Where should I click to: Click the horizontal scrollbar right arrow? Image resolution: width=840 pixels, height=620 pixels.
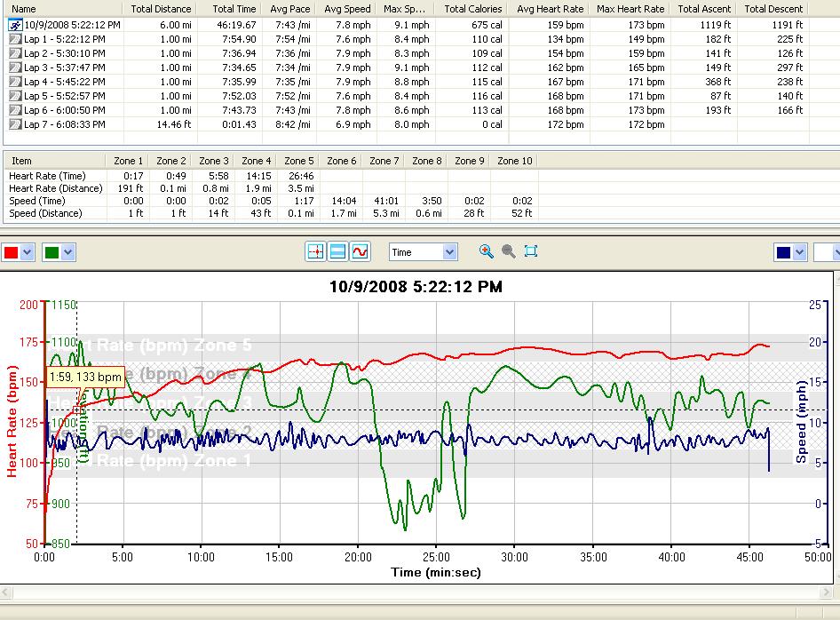click(x=826, y=592)
